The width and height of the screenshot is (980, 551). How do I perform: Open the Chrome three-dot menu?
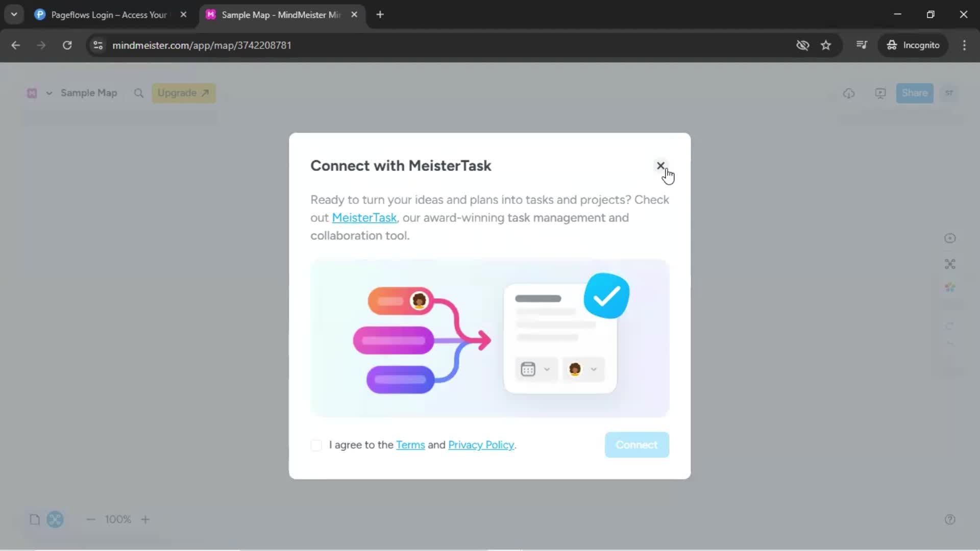point(964,45)
